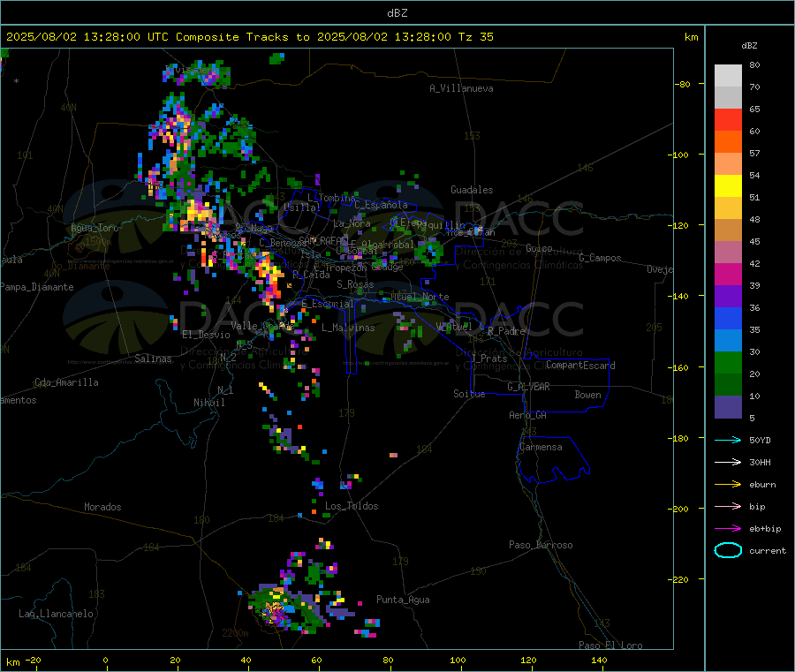Click the Nihuil location label

(208, 403)
